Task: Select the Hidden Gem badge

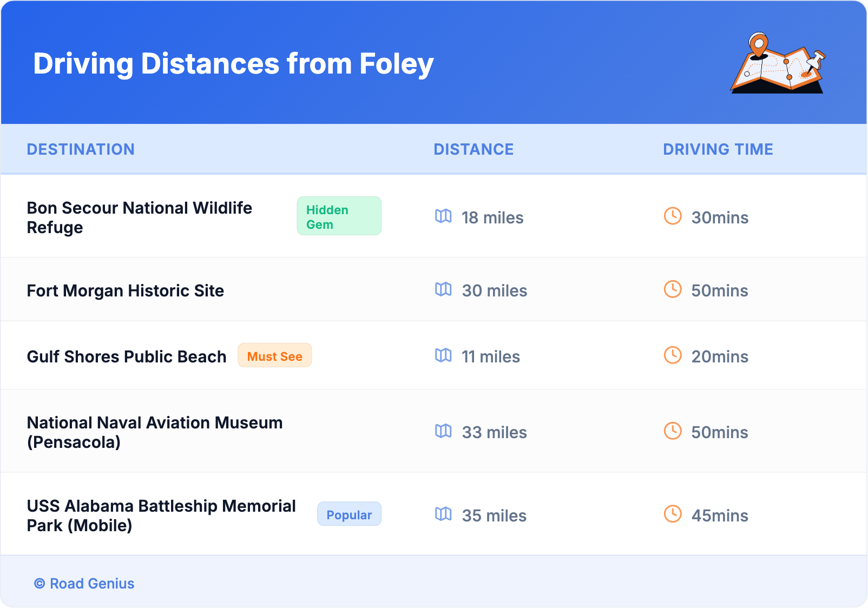Action: (x=339, y=216)
